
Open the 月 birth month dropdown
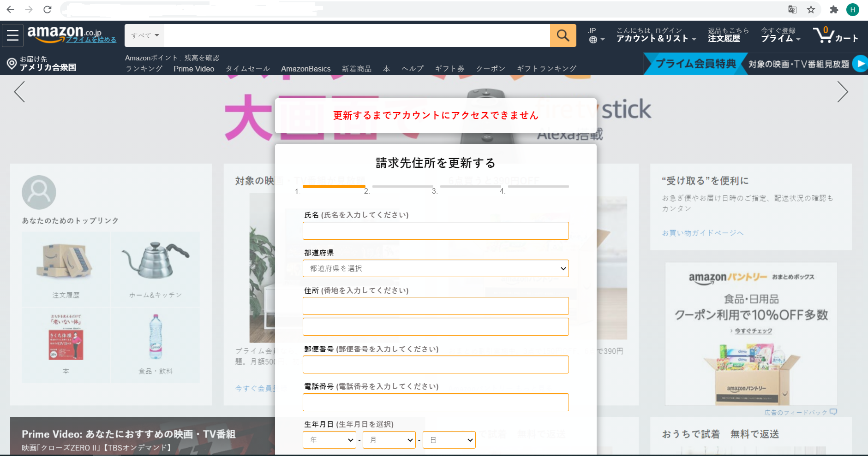389,440
